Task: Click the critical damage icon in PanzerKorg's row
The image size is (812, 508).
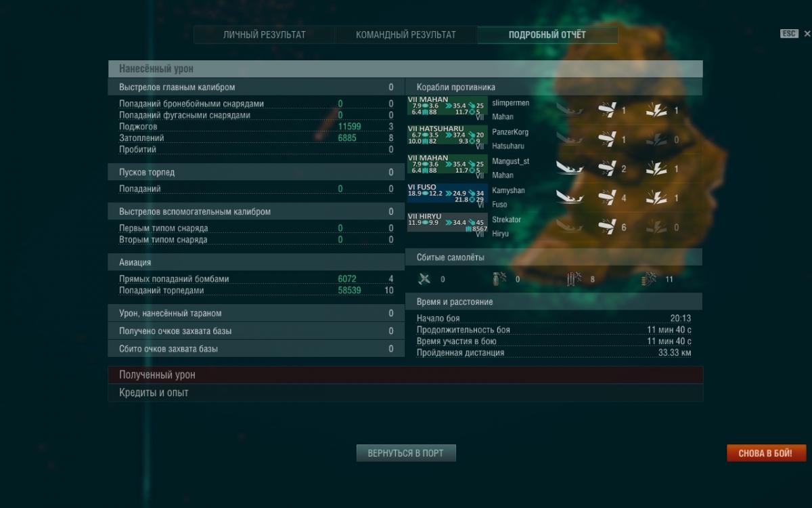Action: tap(656, 139)
